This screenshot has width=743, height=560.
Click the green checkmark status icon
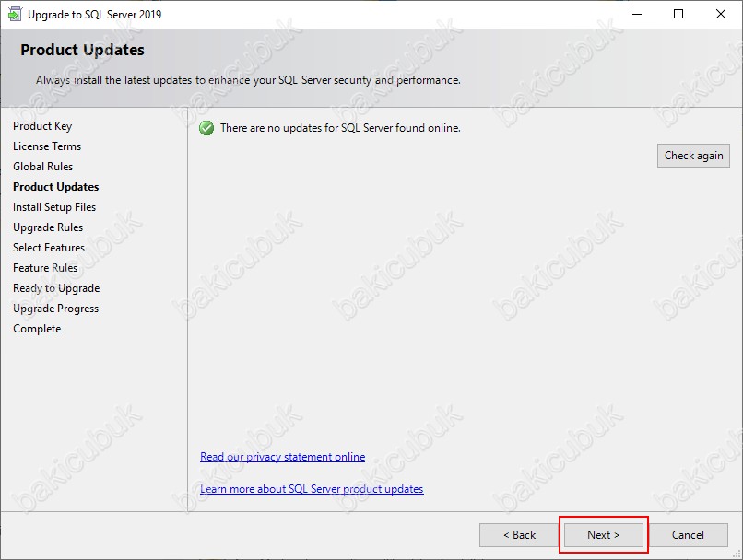[206, 128]
